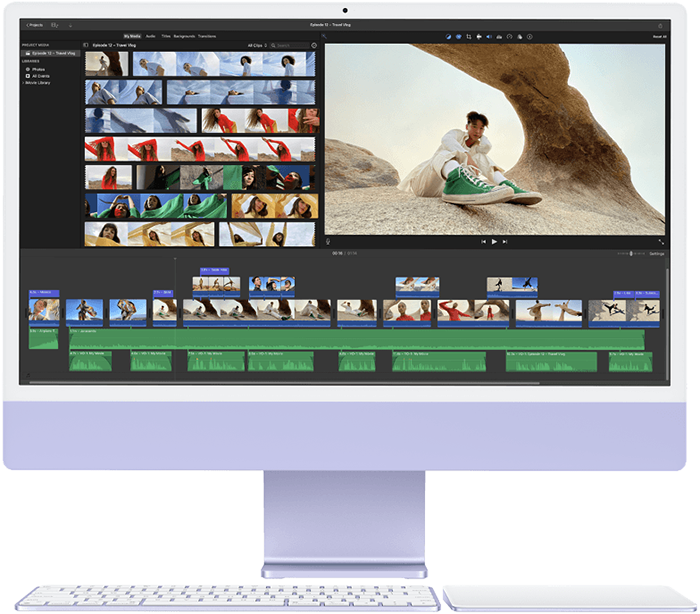Click the microphone voiceover icon
The width and height of the screenshot is (700, 614).
328,241
